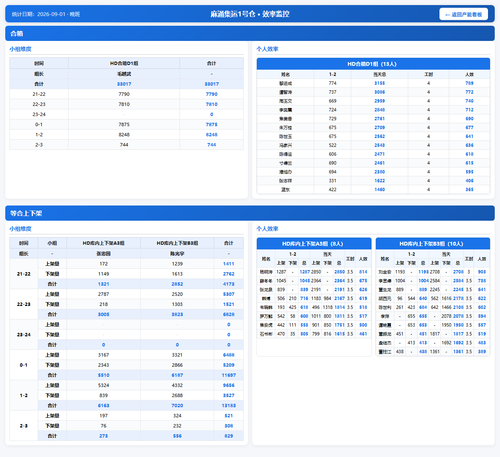Click the value 1361 plain in B3 table
This screenshot has width=500, height=457.
435,351
